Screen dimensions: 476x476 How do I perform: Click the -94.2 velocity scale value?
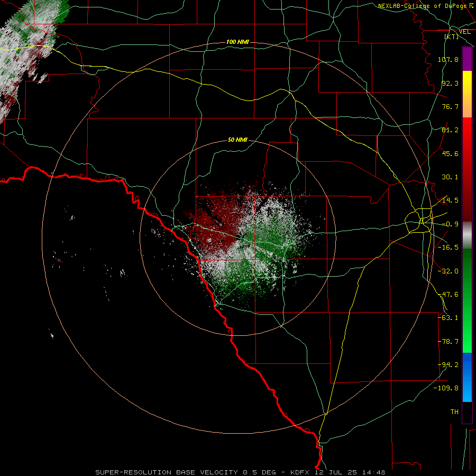tap(448, 365)
